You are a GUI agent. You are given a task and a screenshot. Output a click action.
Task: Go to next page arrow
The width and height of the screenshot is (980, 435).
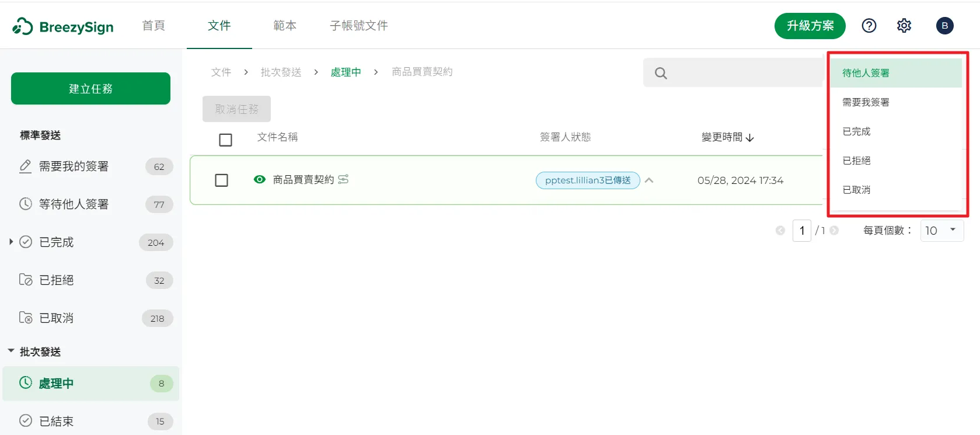(x=834, y=231)
